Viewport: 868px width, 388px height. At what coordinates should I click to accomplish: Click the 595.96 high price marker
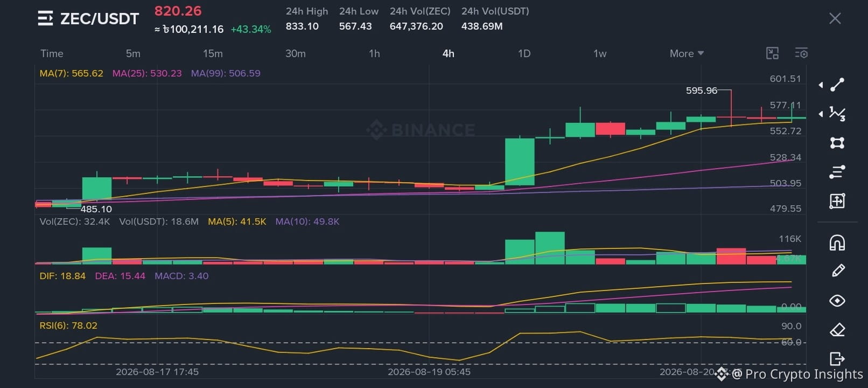point(702,91)
